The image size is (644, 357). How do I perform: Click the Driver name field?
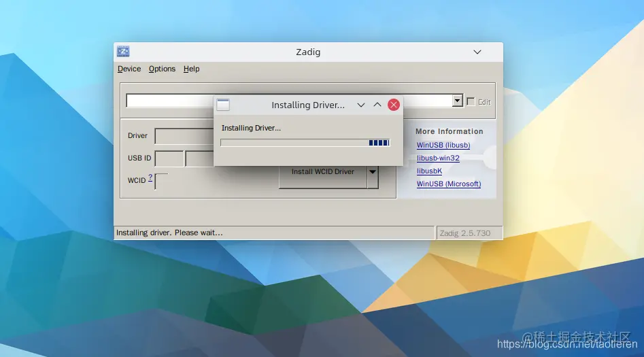click(184, 136)
